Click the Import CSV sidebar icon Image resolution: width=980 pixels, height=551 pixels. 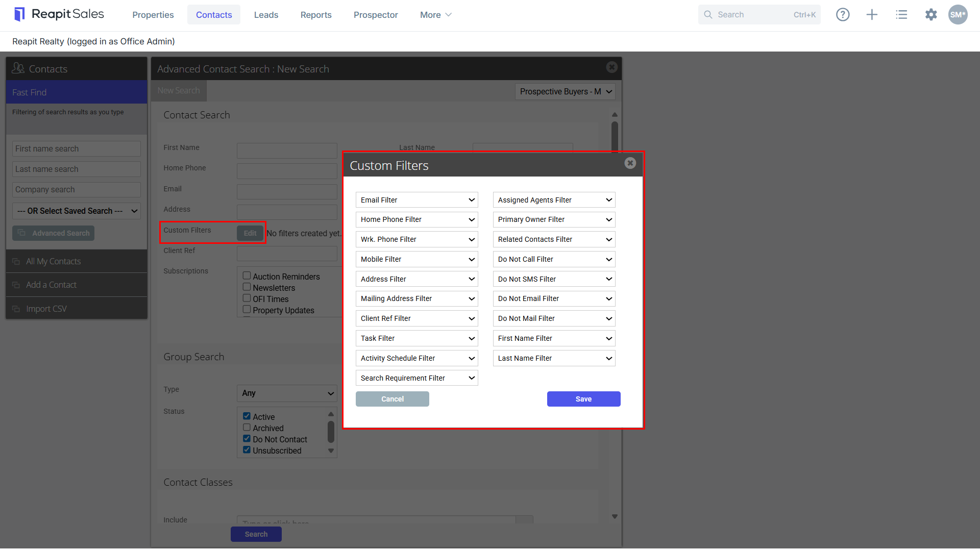pos(16,309)
